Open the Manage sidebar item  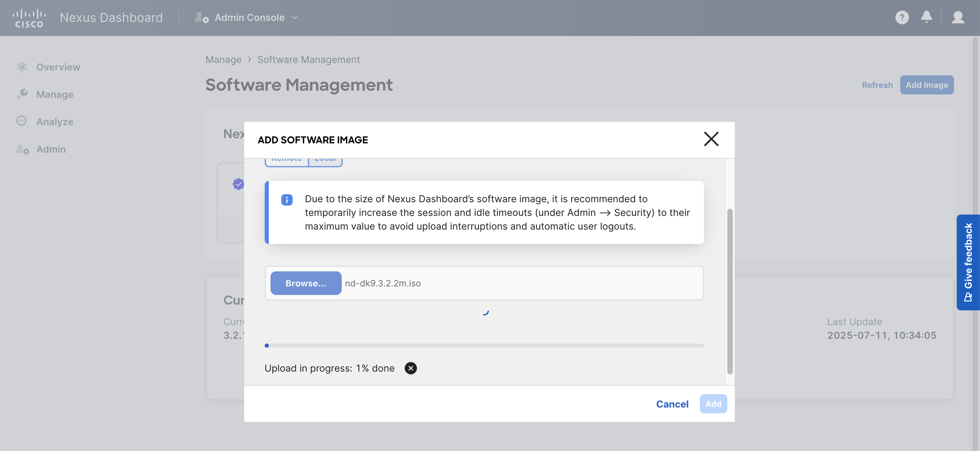point(54,94)
